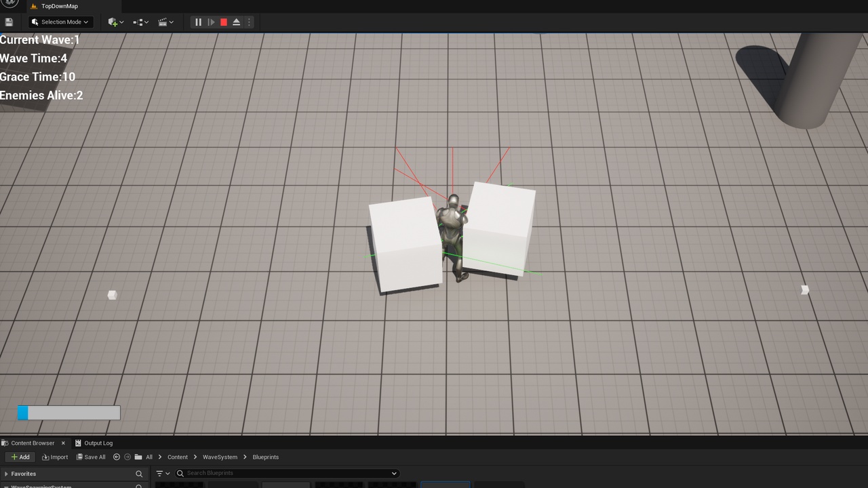The image size is (868, 488).
Task: Select the WaveSystem breadcrumb
Action: click(220, 457)
